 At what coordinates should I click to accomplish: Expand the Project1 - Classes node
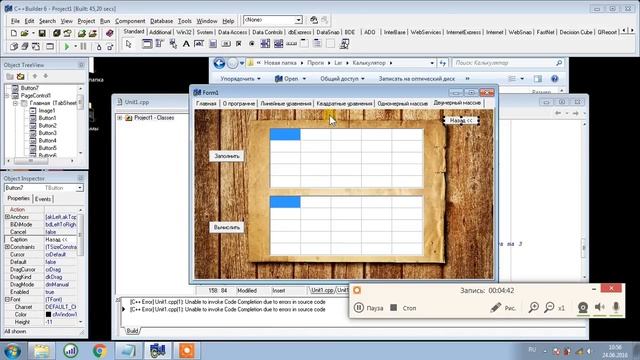click(x=120, y=118)
